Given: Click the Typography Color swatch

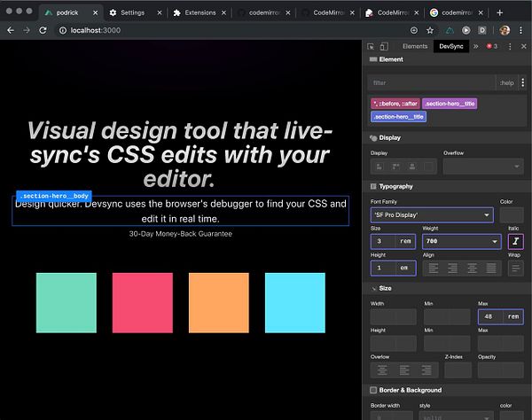Looking at the screenshot, I should click(x=512, y=215).
